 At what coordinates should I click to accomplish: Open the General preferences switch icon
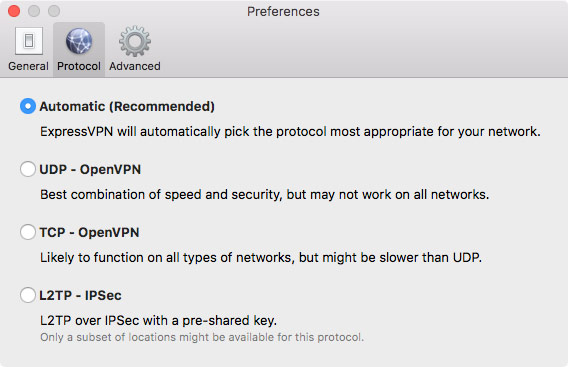(29, 41)
